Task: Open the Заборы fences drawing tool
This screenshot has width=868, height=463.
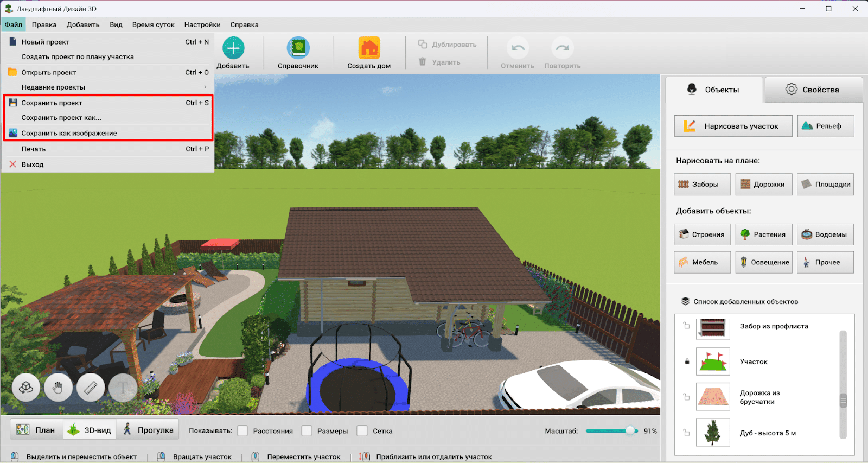Action: click(702, 185)
